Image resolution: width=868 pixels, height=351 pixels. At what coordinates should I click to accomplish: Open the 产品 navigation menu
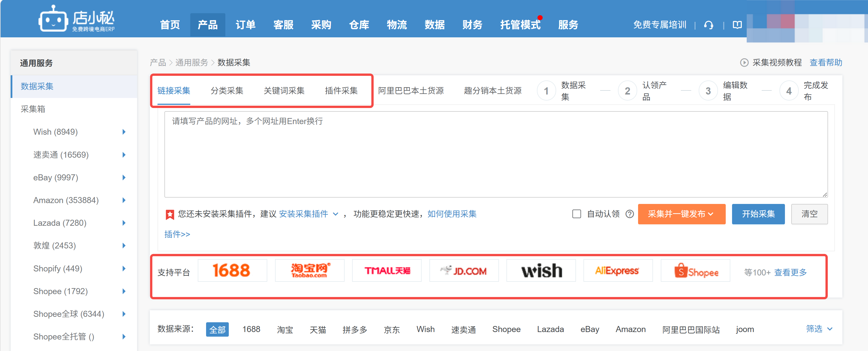pyautogui.click(x=208, y=25)
